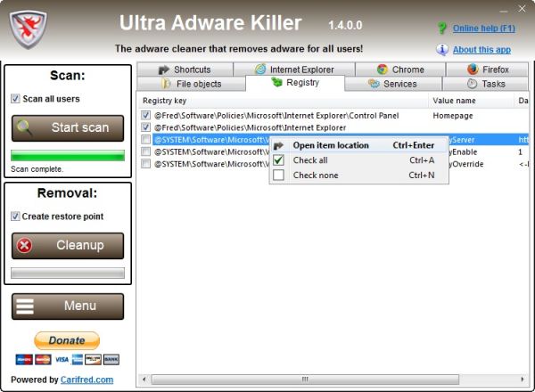Click the arrow icon beside Open item location
Screen dimensions: 535x392
coord(278,146)
